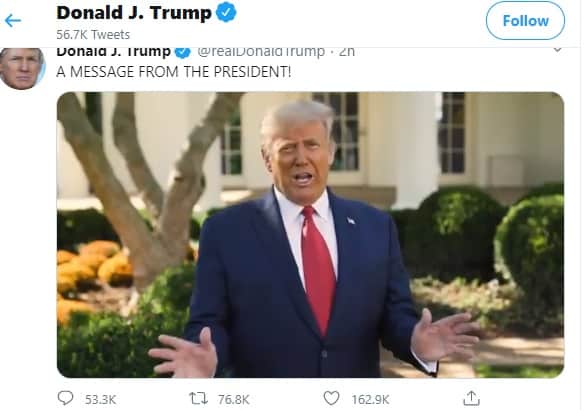Click the 76.8K retweets count

pyautogui.click(x=234, y=400)
